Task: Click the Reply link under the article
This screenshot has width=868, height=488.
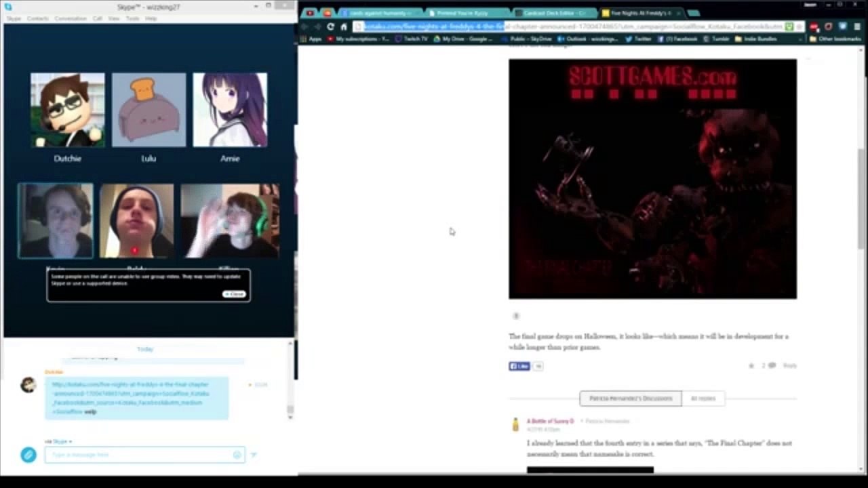Action: point(790,366)
